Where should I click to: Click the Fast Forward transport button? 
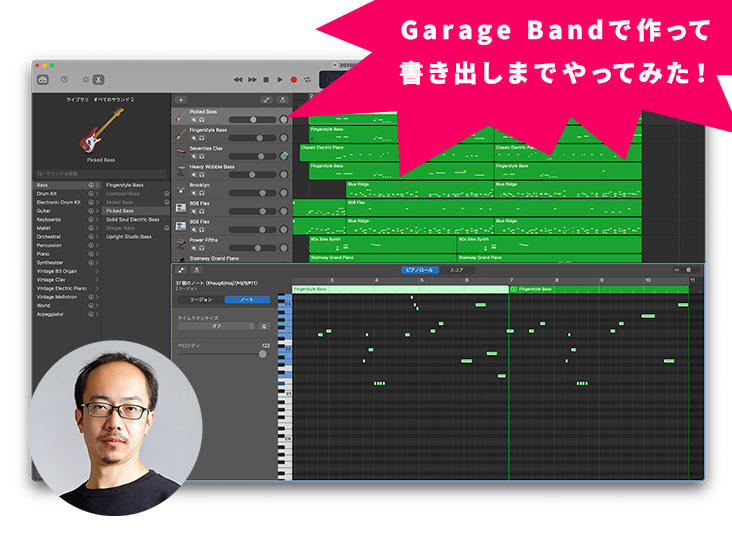tap(252, 80)
